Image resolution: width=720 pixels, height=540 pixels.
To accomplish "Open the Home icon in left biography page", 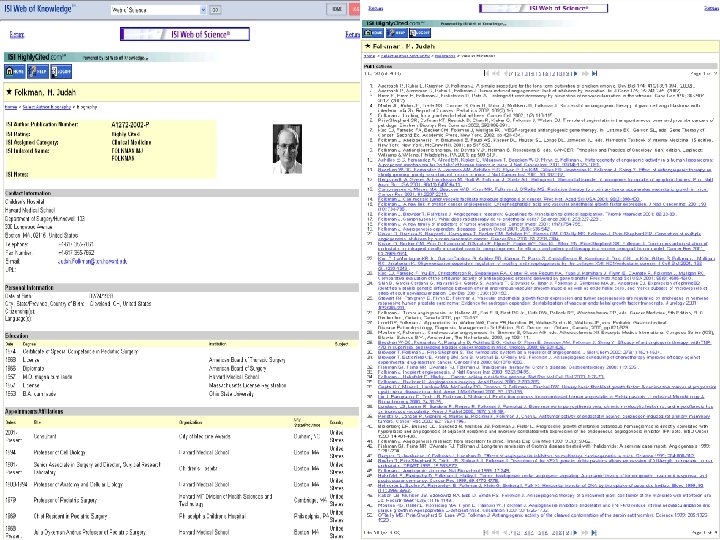I will (15, 72).
